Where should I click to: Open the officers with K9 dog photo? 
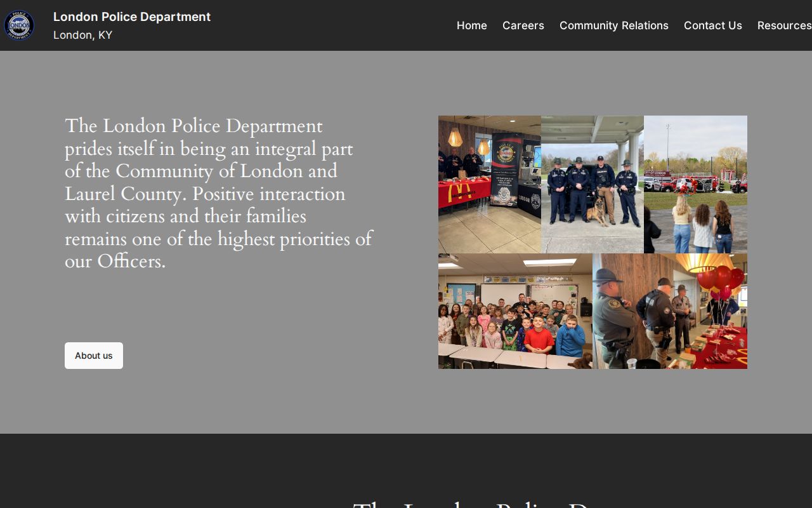coord(593,184)
